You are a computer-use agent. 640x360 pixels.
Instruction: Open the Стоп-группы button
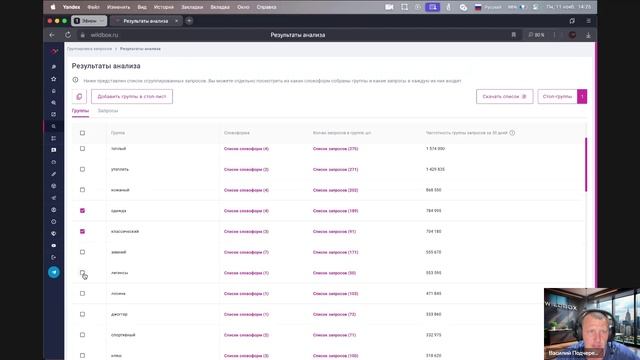click(558, 97)
